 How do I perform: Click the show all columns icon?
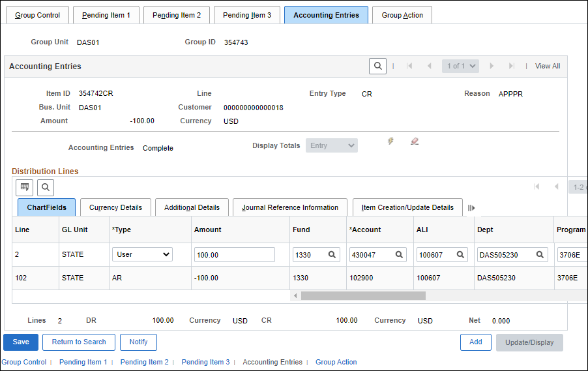[471, 208]
